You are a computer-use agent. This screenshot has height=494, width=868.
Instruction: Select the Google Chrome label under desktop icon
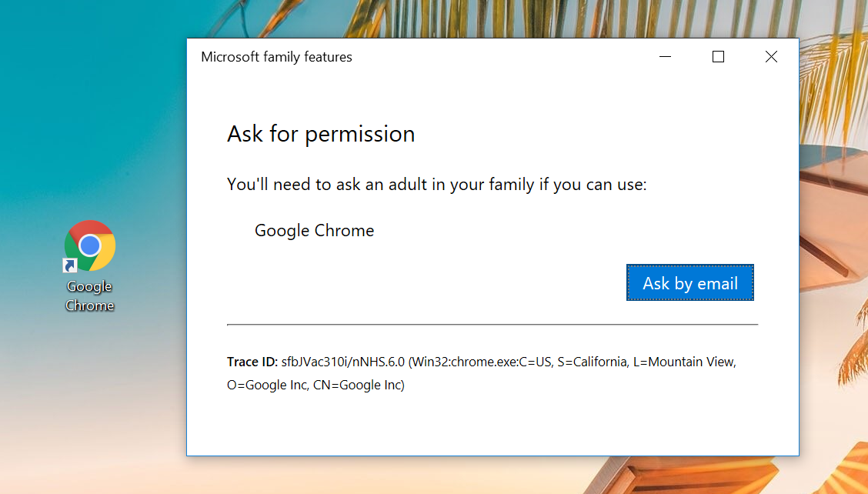coord(90,295)
